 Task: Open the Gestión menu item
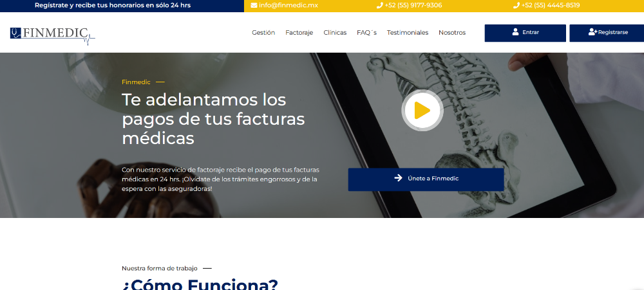click(263, 33)
